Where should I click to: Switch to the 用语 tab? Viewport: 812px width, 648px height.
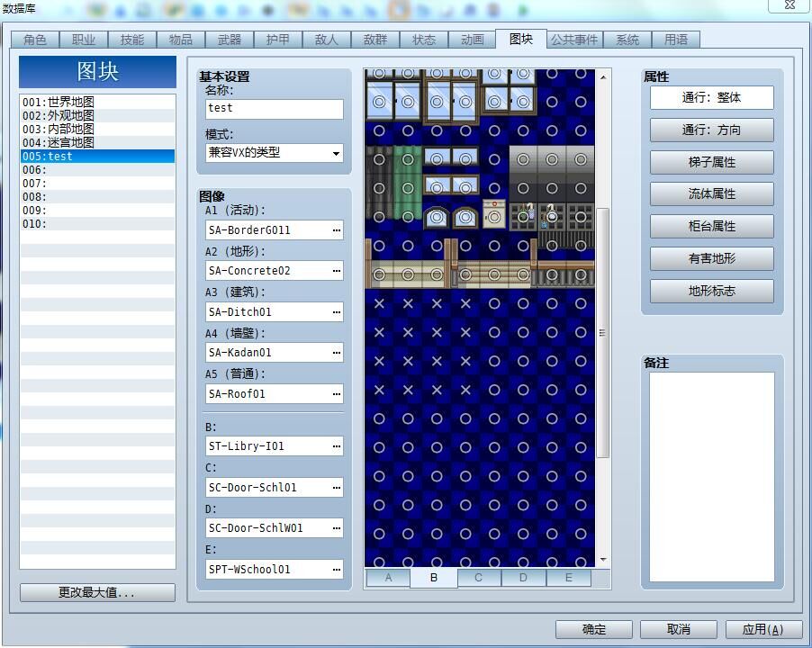[676, 40]
